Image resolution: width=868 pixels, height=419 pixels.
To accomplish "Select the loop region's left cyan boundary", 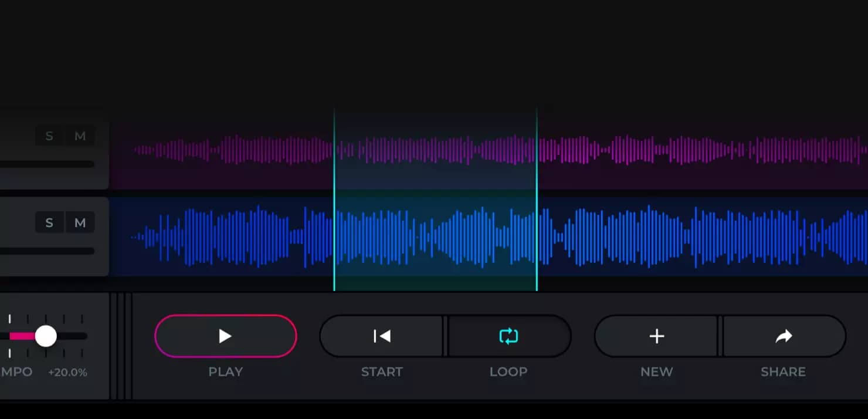I will click(x=334, y=200).
